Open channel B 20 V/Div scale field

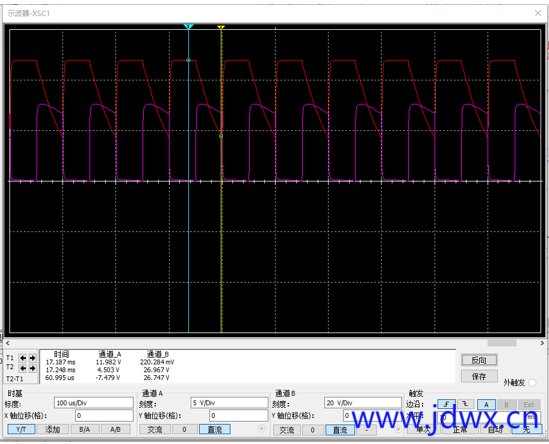pyautogui.click(x=363, y=403)
